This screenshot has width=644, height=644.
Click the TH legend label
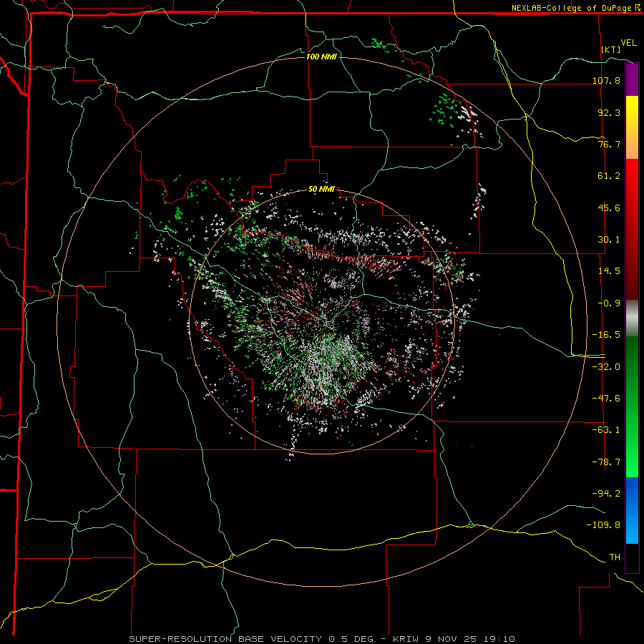coord(615,557)
